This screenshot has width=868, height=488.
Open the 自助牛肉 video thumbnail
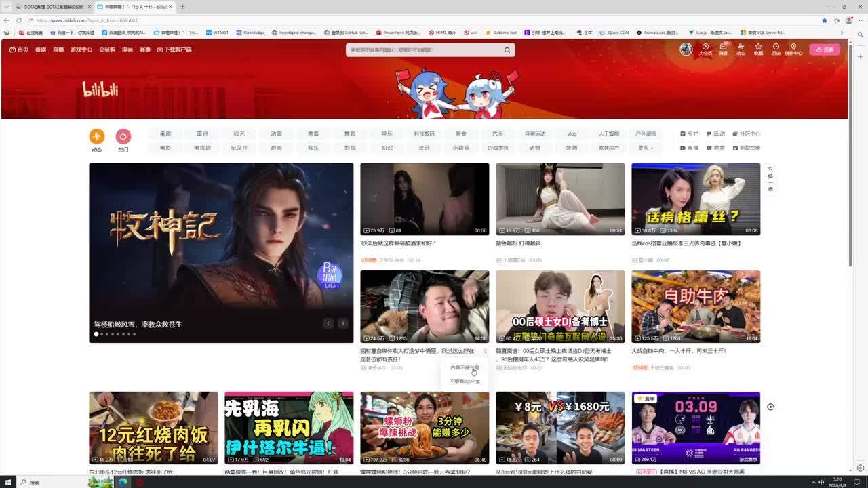[696, 306]
